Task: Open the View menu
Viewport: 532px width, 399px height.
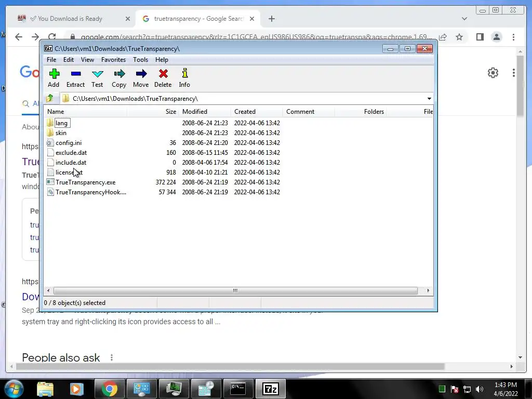Action: point(87,60)
